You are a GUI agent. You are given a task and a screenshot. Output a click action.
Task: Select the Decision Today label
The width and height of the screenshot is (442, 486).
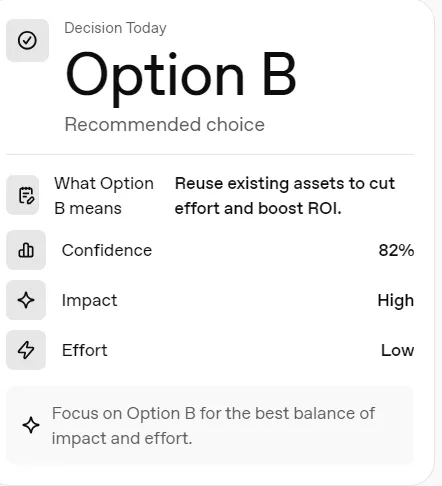(115, 28)
